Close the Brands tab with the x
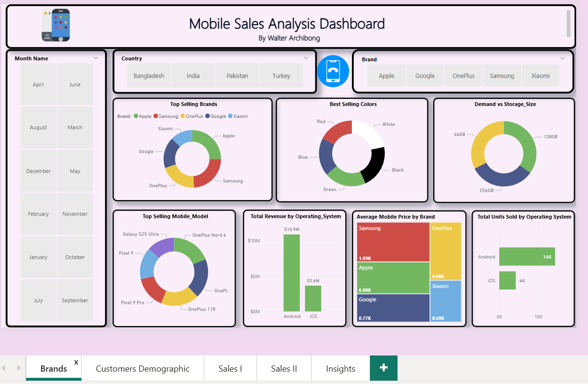Image resolution: width=588 pixels, height=384 pixels. point(76,362)
